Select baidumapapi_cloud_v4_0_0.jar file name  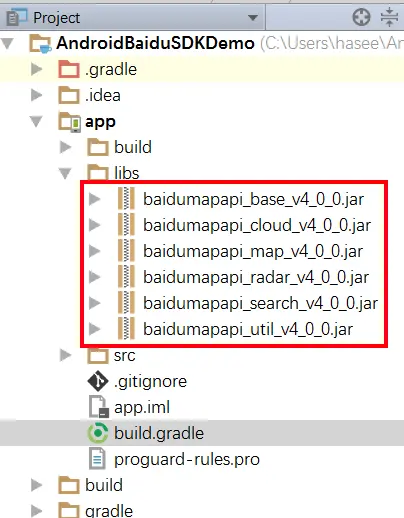(257, 226)
